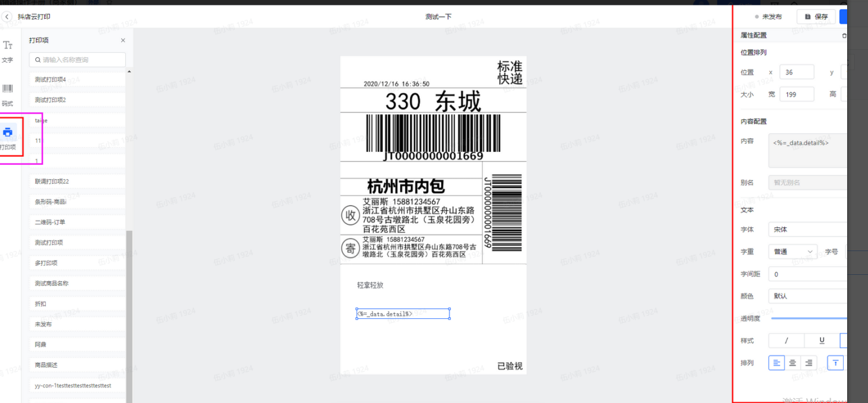This screenshot has height=403, width=868.
Task: Align text right
Action: click(x=809, y=363)
